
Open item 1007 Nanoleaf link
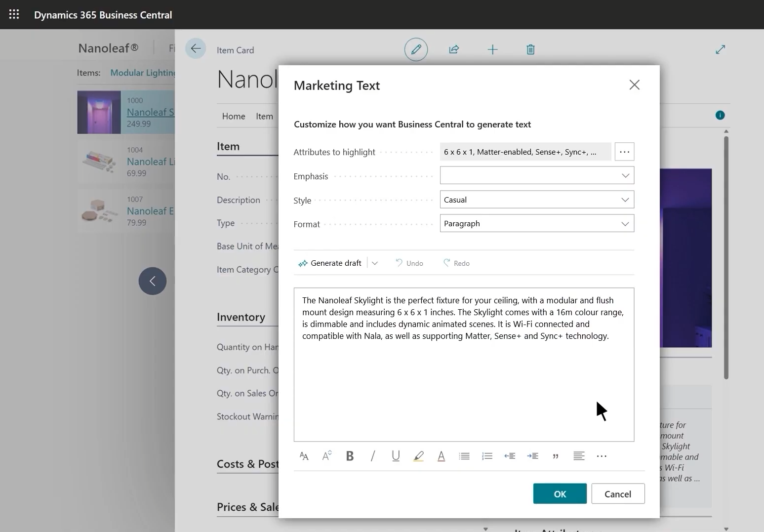click(150, 211)
